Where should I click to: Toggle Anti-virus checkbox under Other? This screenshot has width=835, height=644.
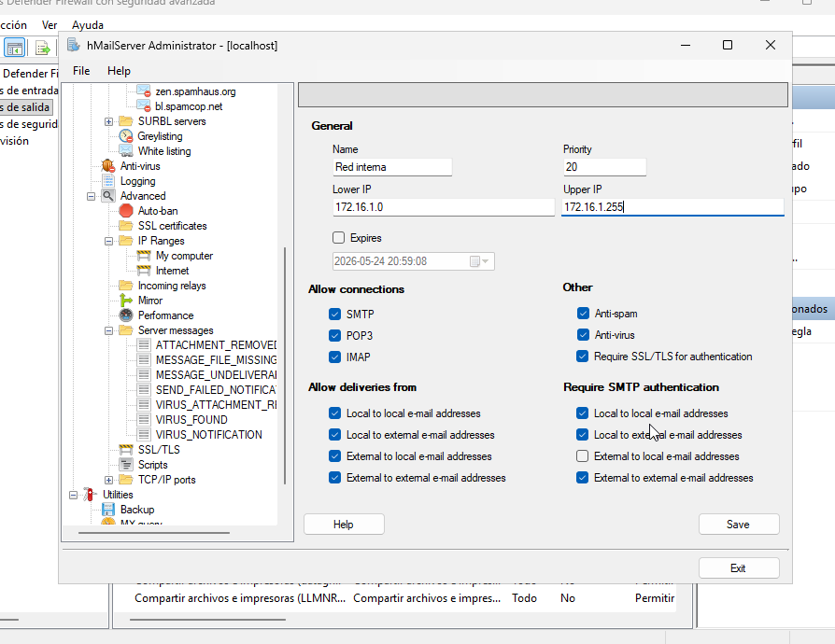(x=583, y=334)
